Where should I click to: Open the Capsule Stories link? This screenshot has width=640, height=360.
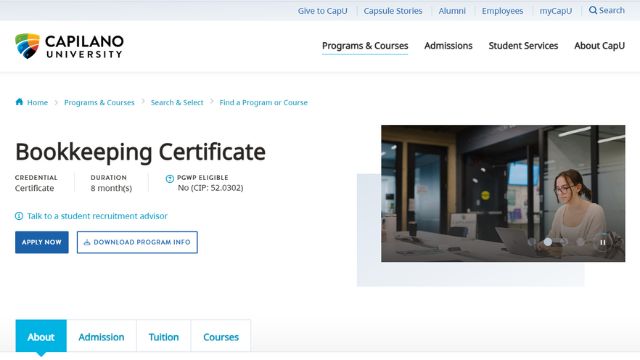(x=393, y=11)
